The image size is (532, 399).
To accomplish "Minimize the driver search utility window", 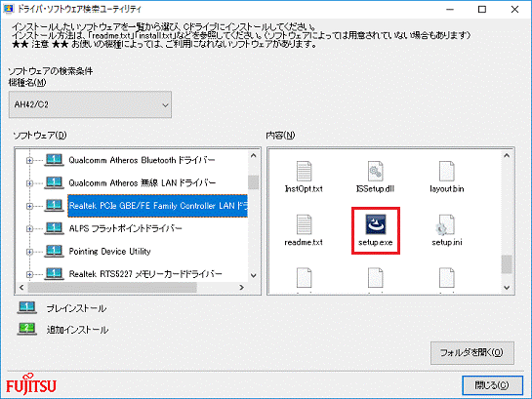I will point(450,10).
